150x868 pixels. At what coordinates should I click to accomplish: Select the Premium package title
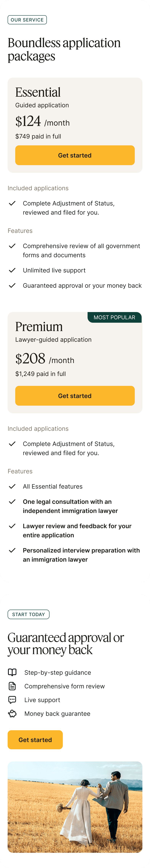pos(39,326)
